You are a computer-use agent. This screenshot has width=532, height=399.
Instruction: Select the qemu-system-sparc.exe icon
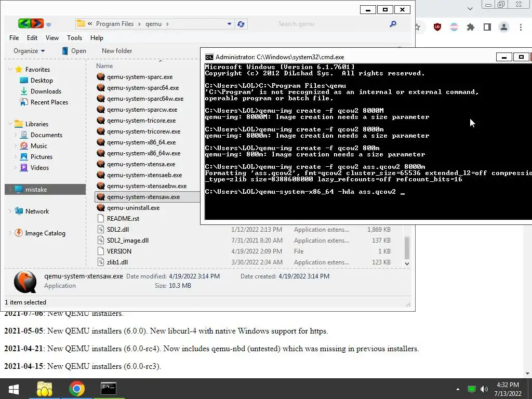(101, 77)
